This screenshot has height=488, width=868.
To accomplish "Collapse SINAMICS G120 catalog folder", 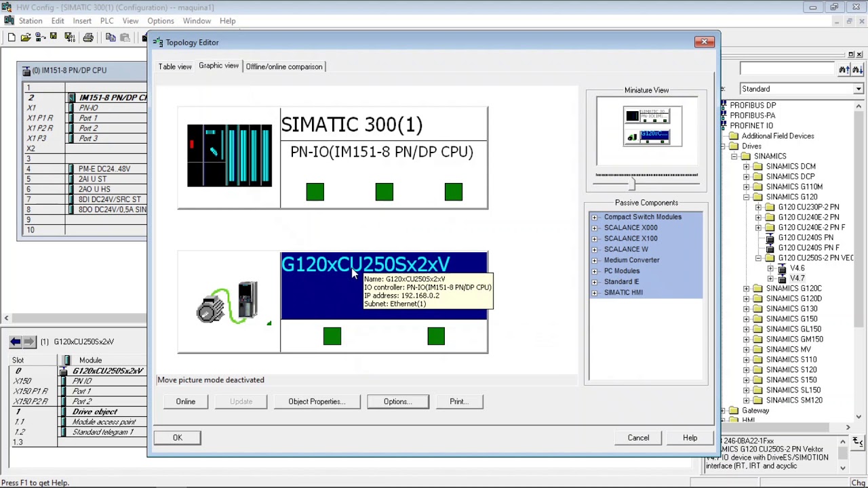I will (746, 197).
